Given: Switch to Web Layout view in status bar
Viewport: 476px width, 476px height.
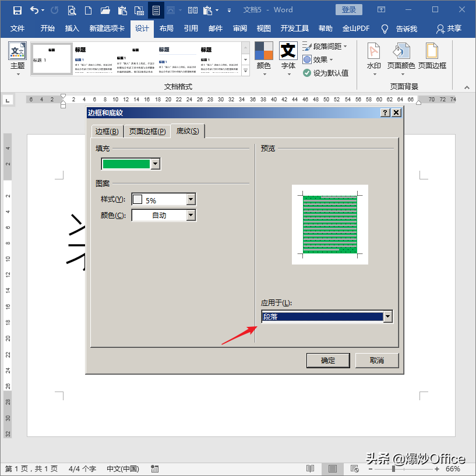Looking at the screenshot, I should [x=354, y=469].
